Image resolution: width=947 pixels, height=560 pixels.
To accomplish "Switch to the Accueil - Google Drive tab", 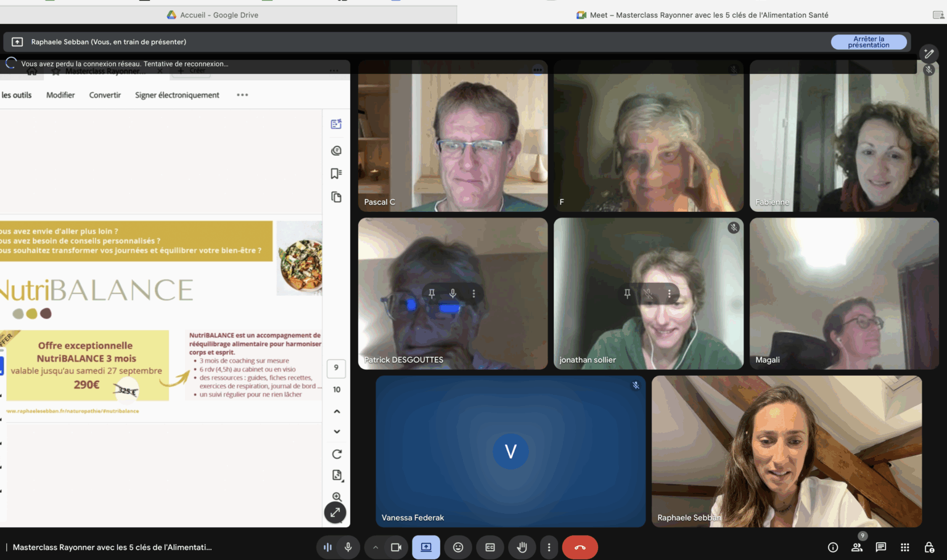I will (219, 15).
